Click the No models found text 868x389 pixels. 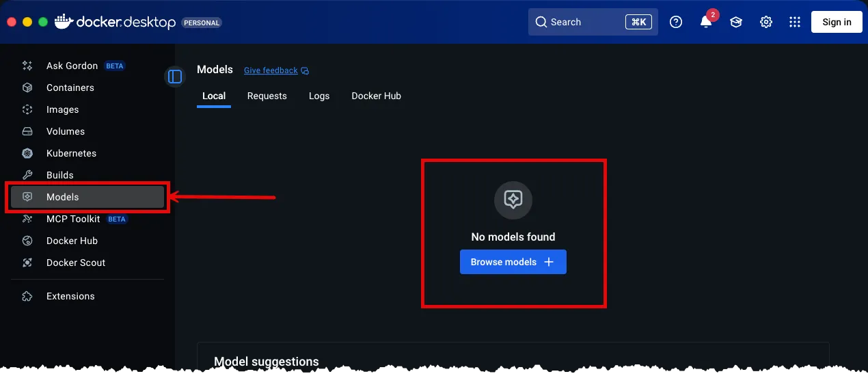click(513, 237)
